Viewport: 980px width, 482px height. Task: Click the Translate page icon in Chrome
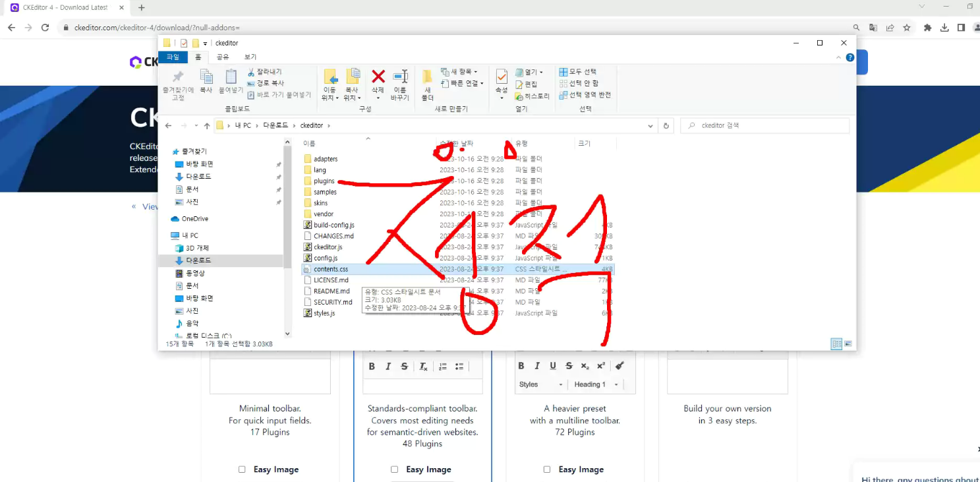tap(873, 28)
